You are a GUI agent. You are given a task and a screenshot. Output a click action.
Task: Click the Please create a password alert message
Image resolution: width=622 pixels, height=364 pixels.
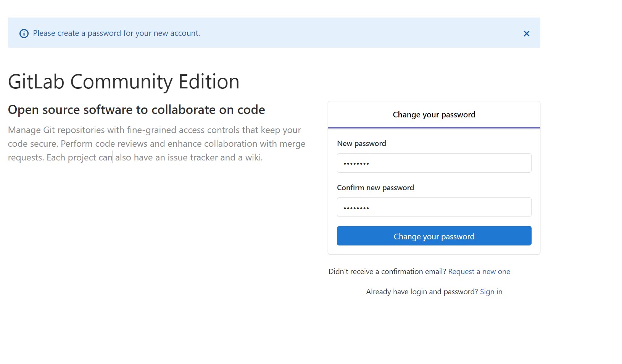116,33
